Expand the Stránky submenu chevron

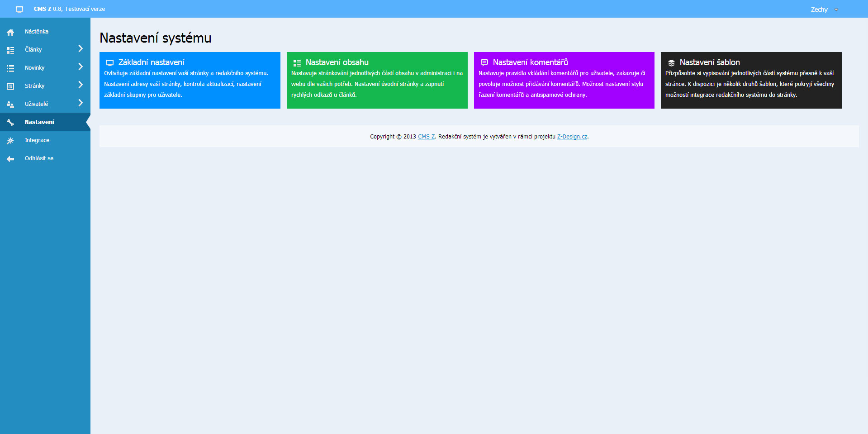coord(81,85)
